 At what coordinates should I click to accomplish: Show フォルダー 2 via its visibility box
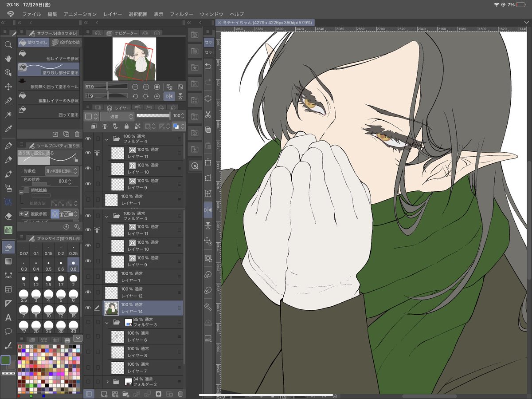[88, 381]
